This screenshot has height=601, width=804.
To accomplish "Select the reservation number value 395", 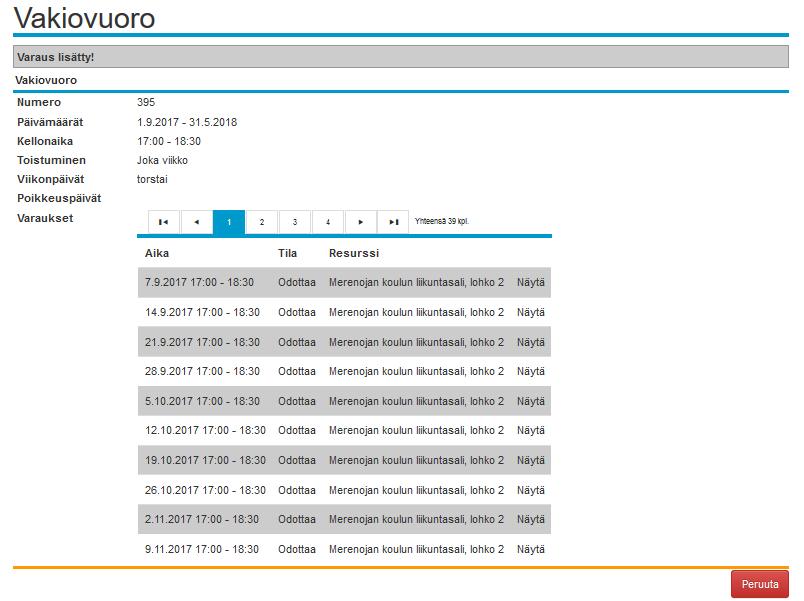I will 146,102.
